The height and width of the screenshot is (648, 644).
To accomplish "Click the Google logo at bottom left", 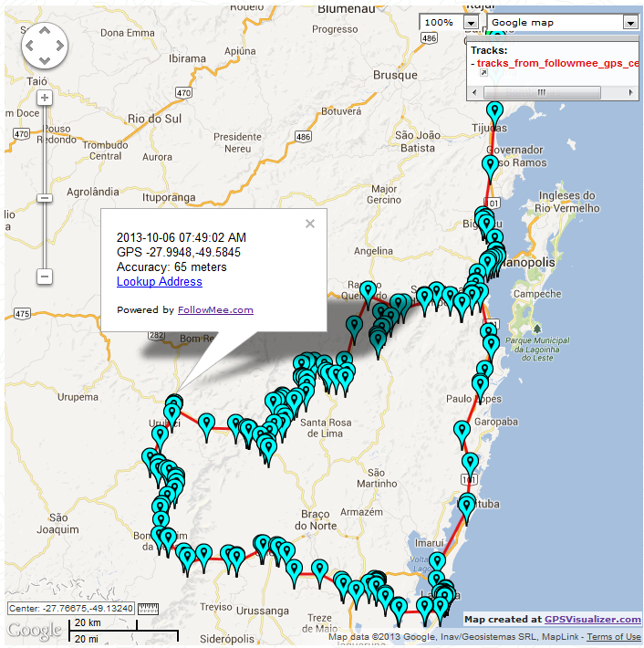I will click(35, 630).
